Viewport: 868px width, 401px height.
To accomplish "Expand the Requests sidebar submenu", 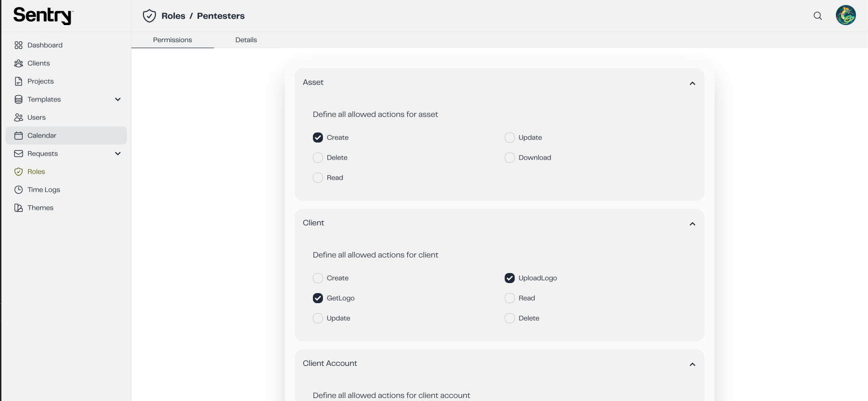I will 118,154.
